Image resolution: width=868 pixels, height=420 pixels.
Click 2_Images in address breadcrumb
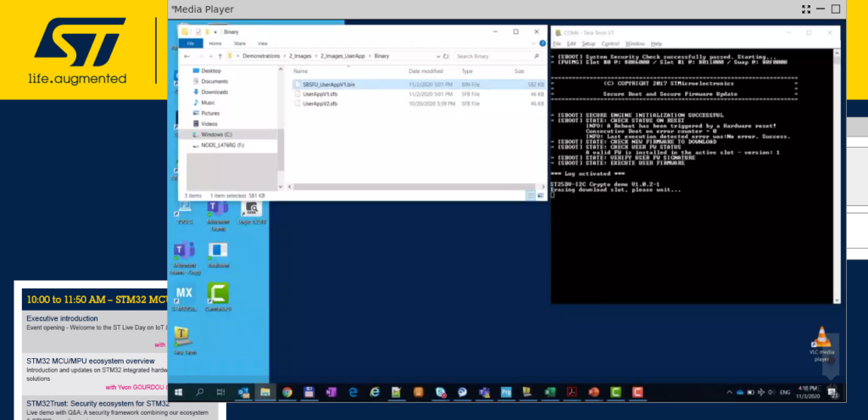point(300,56)
